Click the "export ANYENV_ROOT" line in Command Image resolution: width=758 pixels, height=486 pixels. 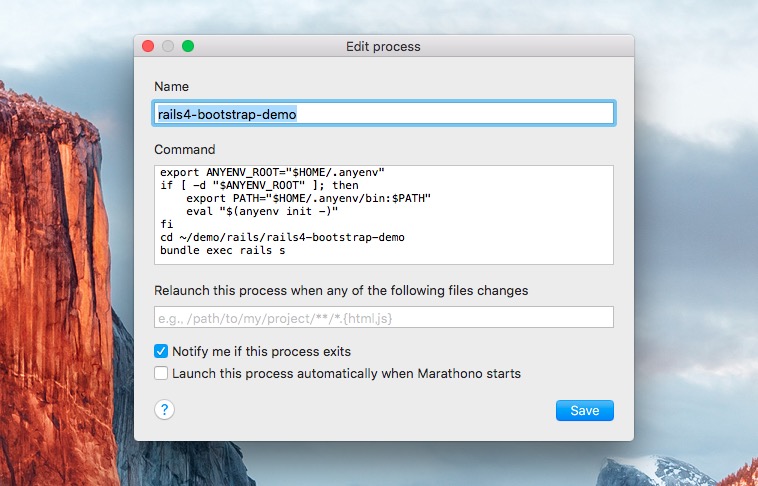coord(272,172)
